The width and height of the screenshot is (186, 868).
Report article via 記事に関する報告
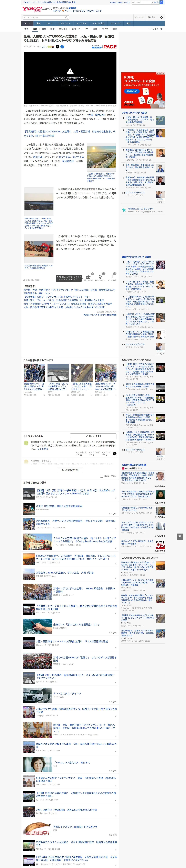point(32,280)
